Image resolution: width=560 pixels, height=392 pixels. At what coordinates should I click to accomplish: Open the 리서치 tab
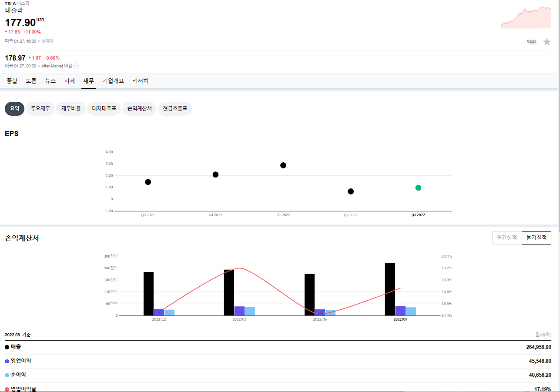(141, 81)
